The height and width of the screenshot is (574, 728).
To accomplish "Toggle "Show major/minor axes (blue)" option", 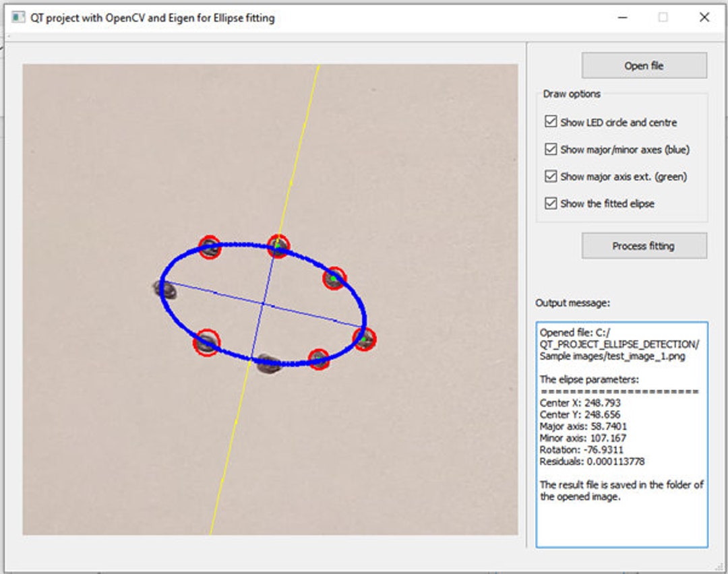I will tap(550, 149).
